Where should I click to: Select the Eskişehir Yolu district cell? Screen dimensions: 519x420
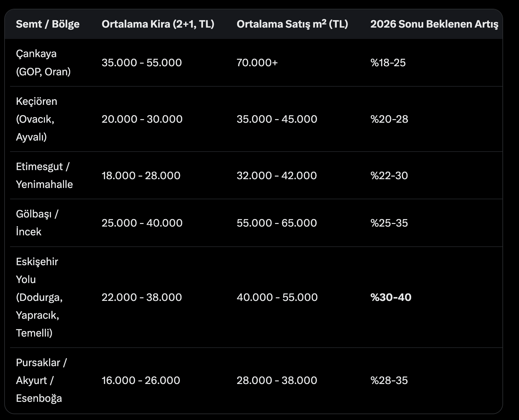pyautogui.click(x=39, y=297)
